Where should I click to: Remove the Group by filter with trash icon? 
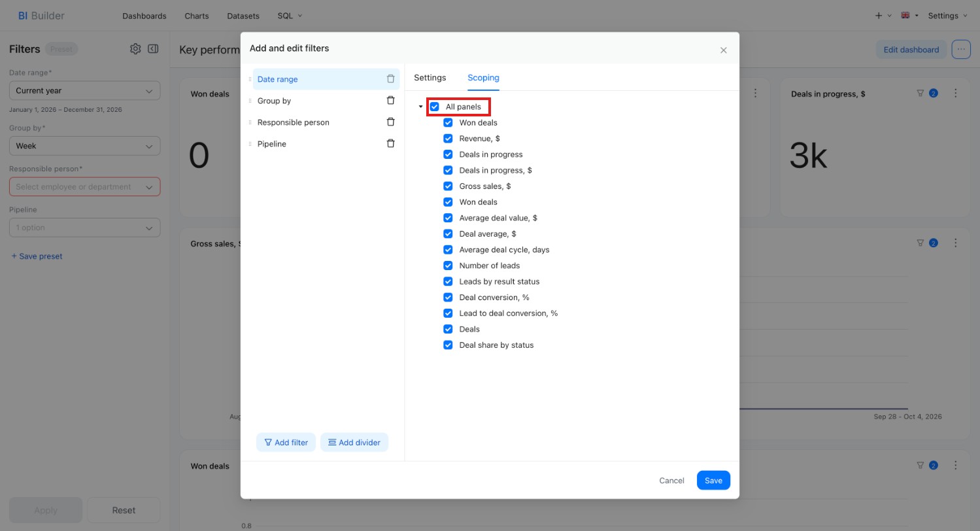(391, 101)
